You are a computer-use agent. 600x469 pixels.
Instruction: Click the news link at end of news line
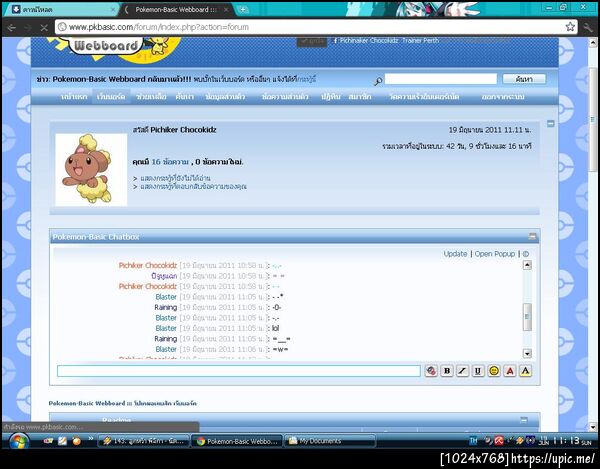(307, 80)
